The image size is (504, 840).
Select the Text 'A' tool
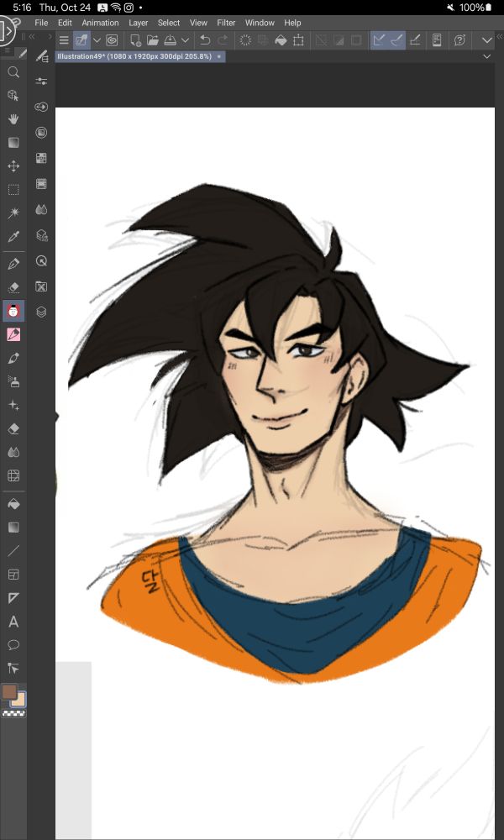click(x=13, y=622)
